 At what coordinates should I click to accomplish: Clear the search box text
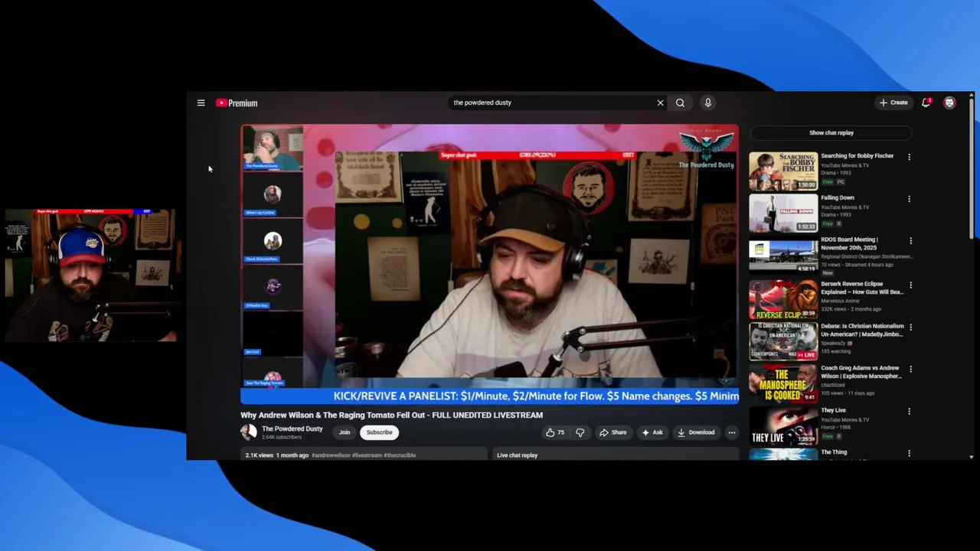tap(660, 103)
